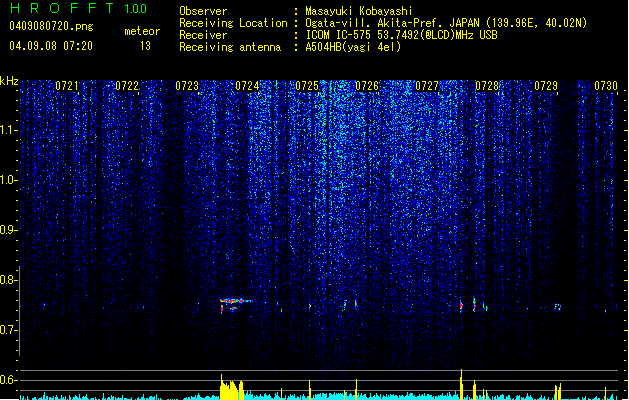Select observer name Masayuki Kobayashi

pos(359,11)
